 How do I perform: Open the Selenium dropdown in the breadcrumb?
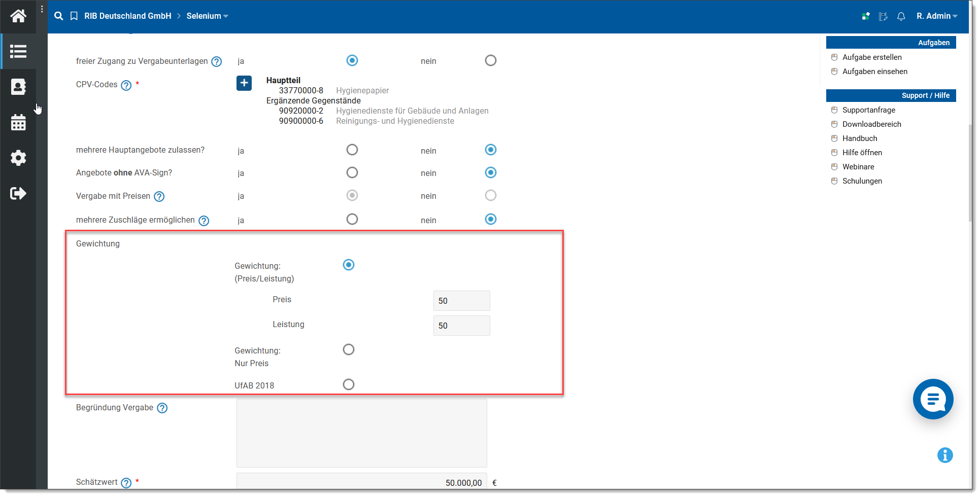coord(207,16)
